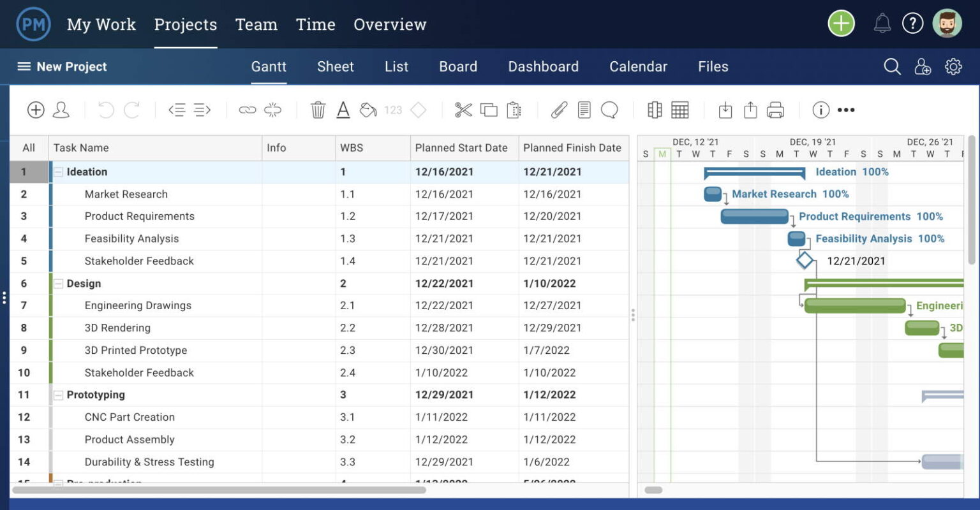The image size is (980, 510).
Task: Open the comments speech bubble icon
Action: click(609, 110)
